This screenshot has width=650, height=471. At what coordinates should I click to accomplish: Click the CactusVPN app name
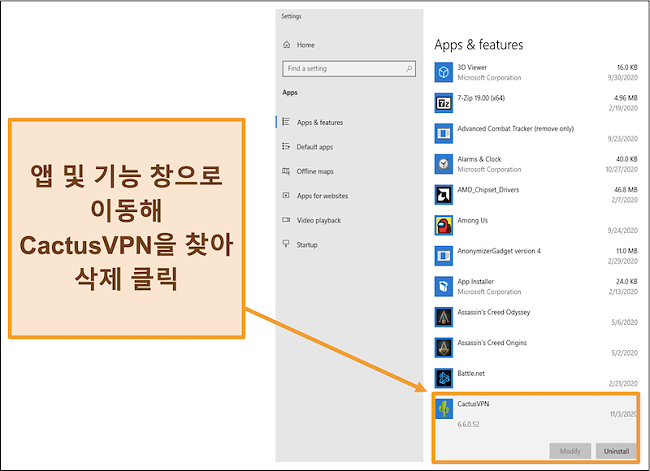(x=473, y=404)
